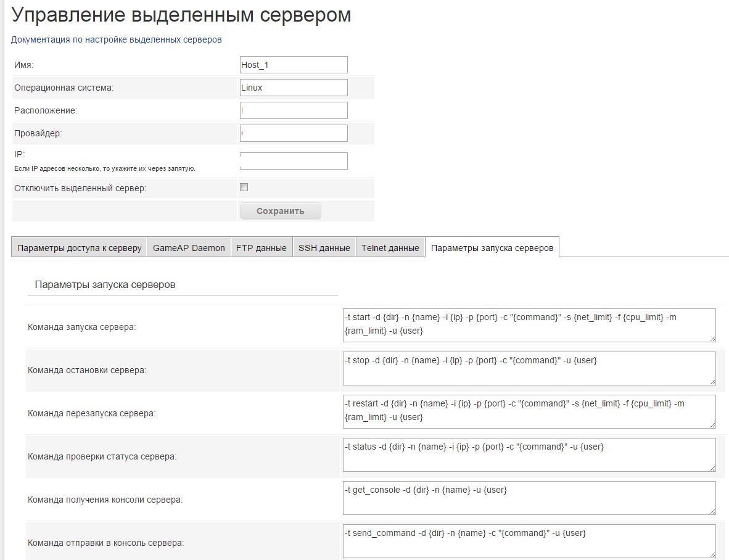Open the GameAP Daemon tab
This screenshot has width=729, height=560.
coord(189,248)
